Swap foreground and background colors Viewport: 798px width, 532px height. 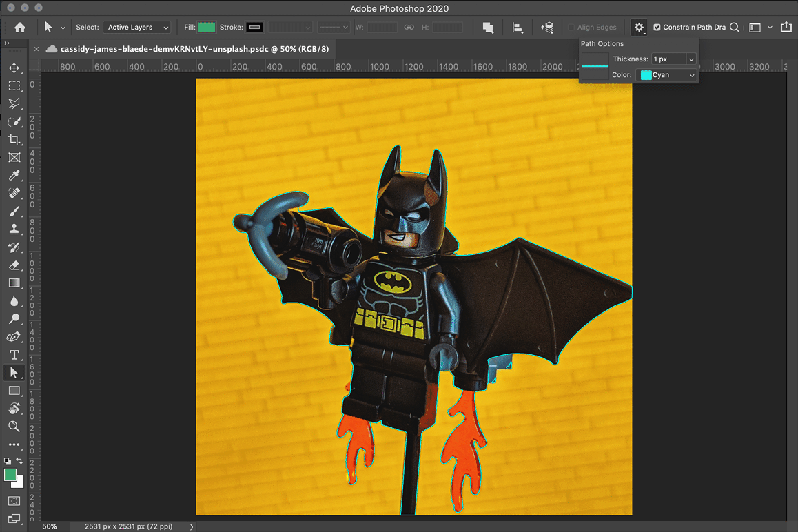click(19, 461)
